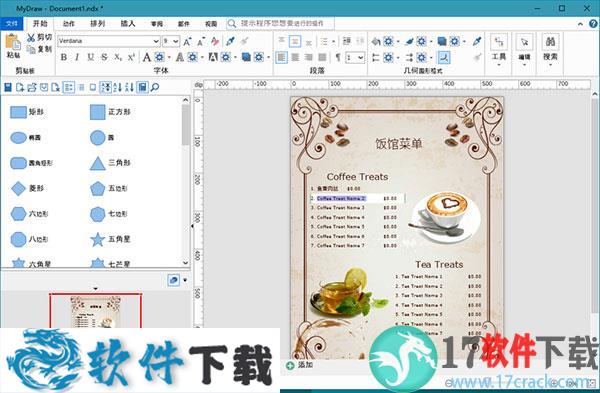Click the Copy (复制) button

coord(39,49)
